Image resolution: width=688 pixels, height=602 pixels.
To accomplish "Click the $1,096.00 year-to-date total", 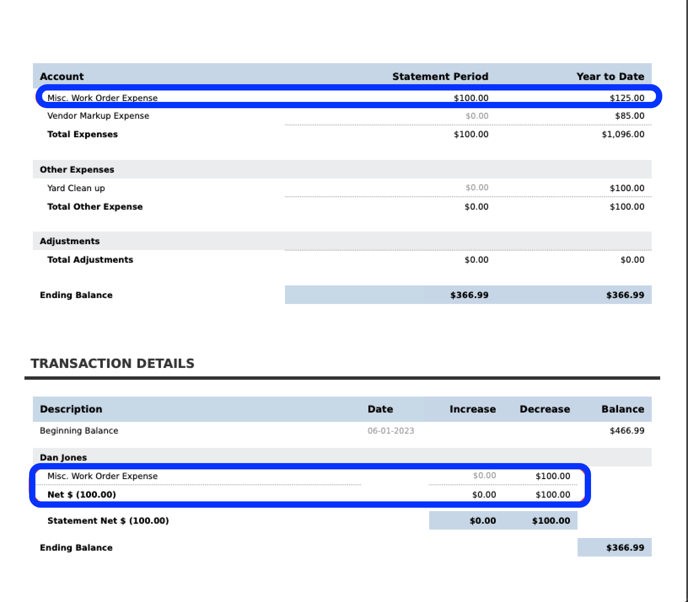I will (x=623, y=134).
